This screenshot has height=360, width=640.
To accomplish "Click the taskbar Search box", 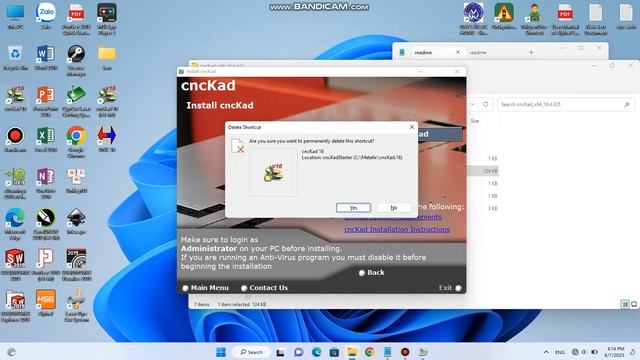I will tap(252, 352).
